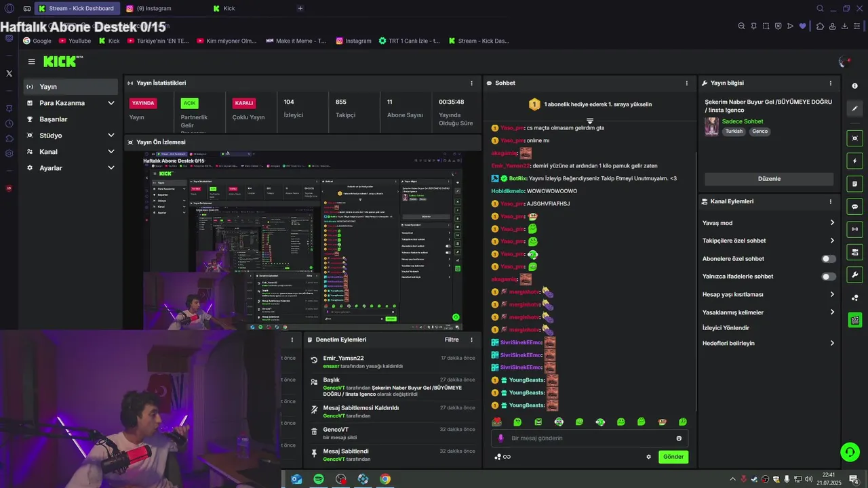Open a new browser tab with plus button
Screen dimensions: 868x488
(300, 9)
